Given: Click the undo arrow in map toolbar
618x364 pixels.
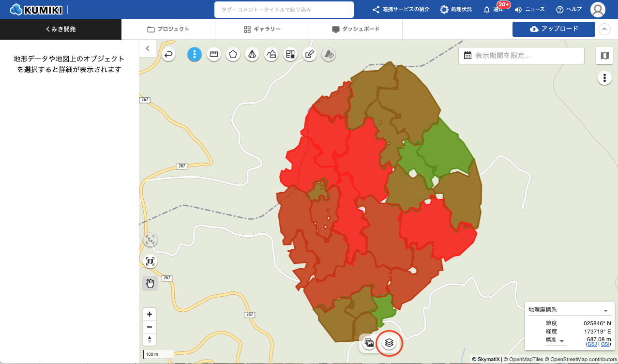Looking at the screenshot, I should pos(168,55).
